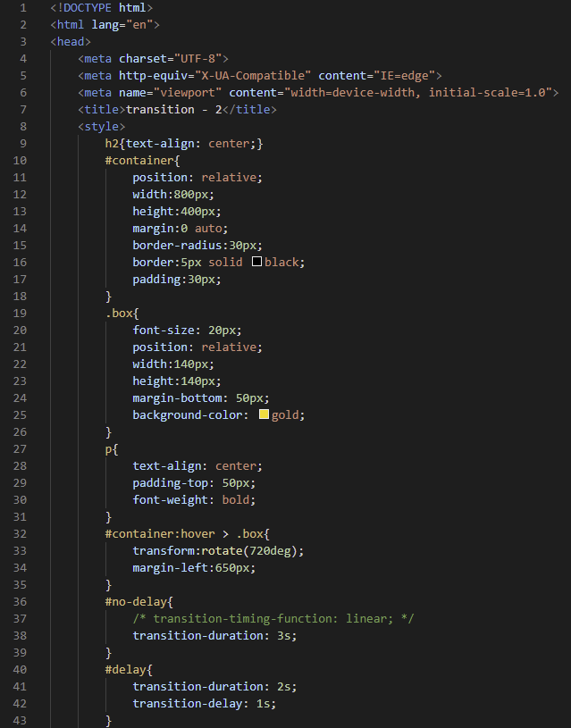
Task: Open the gold color swatch picker
Action: click(264, 414)
